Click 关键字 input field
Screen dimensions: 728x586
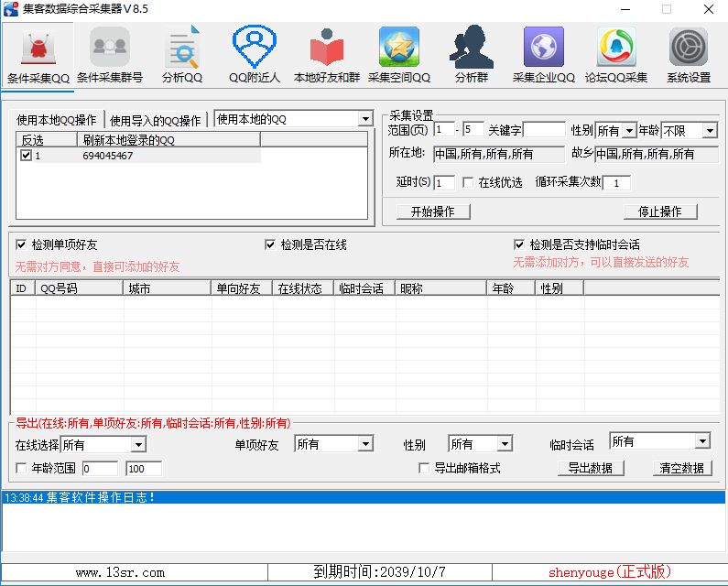544,129
